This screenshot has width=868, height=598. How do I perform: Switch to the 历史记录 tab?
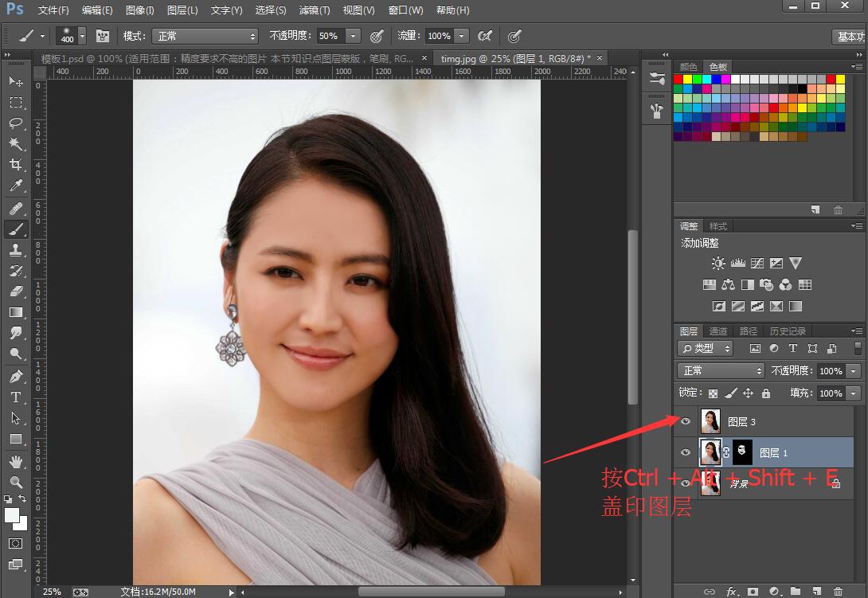(788, 331)
